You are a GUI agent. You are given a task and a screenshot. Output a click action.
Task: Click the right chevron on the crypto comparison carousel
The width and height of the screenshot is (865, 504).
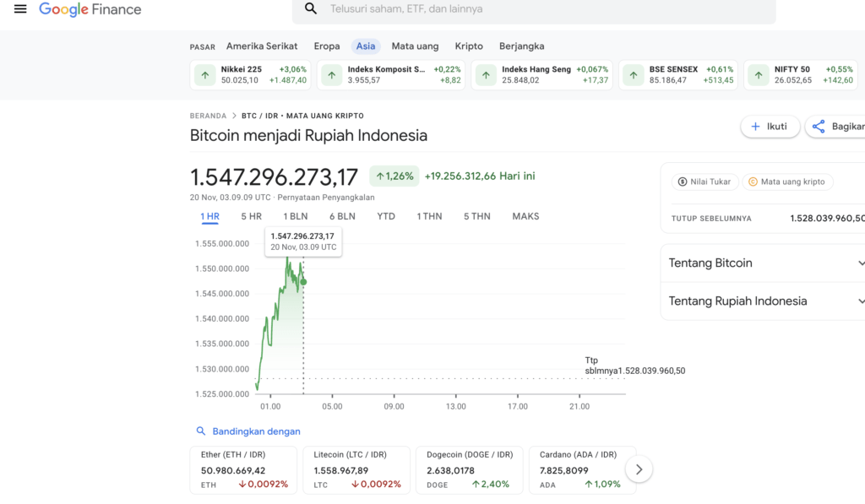click(639, 469)
